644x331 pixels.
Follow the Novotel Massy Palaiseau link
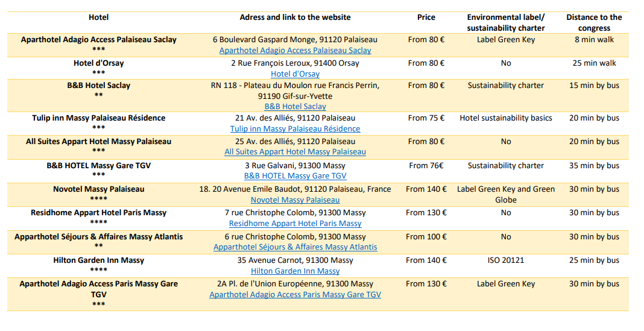[x=295, y=200]
